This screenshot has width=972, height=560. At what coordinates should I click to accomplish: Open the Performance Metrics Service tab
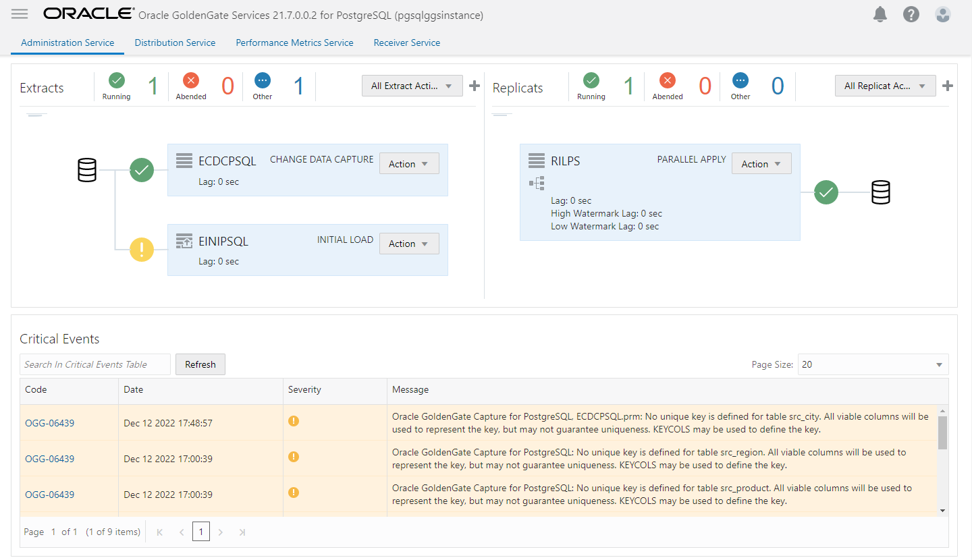point(294,43)
